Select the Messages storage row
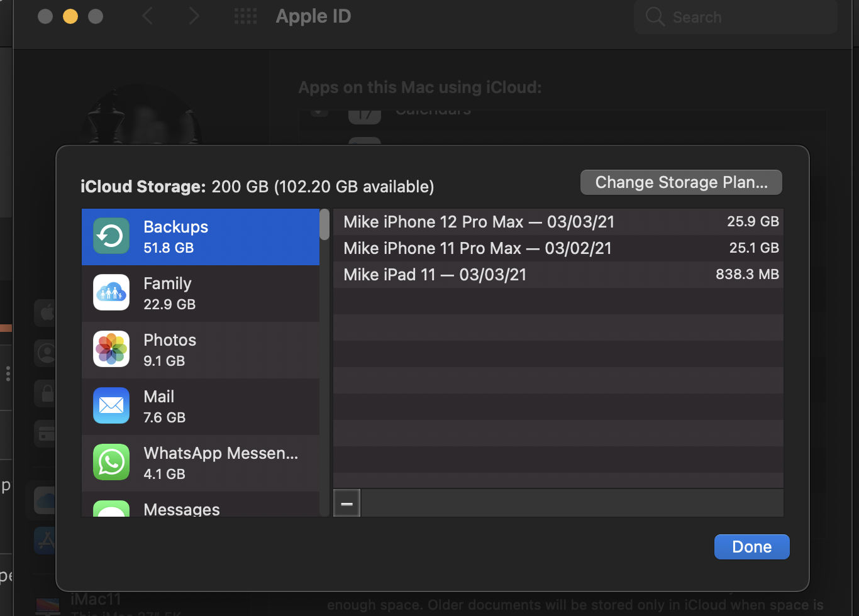The image size is (859, 616). pos(201,504)
